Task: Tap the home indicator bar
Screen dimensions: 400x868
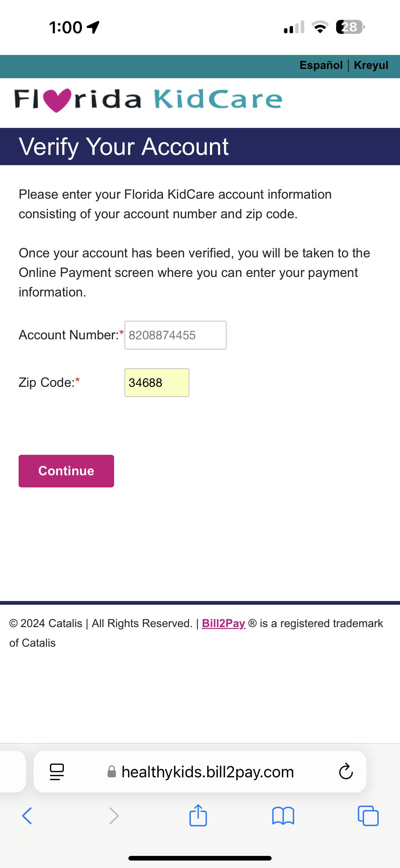Action: coord(200,858)
